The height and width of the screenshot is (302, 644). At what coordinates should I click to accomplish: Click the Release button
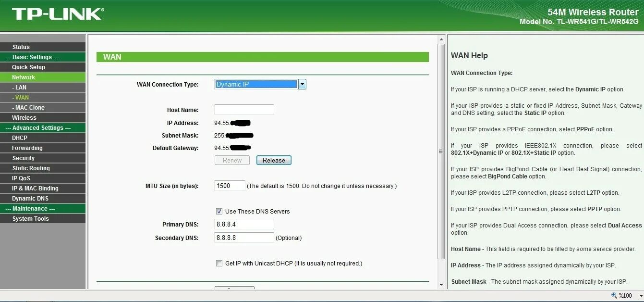(x=274, y=160)
